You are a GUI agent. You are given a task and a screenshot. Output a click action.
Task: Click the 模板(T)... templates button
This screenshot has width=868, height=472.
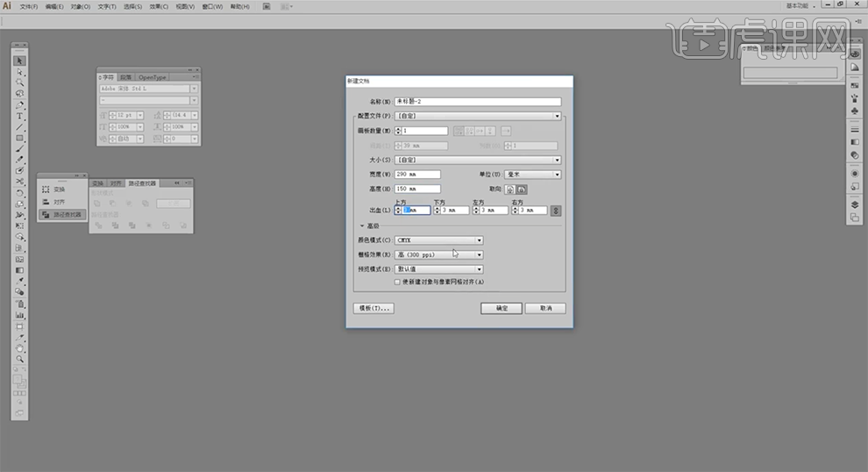pyautogui.click(x=374, y=308)
